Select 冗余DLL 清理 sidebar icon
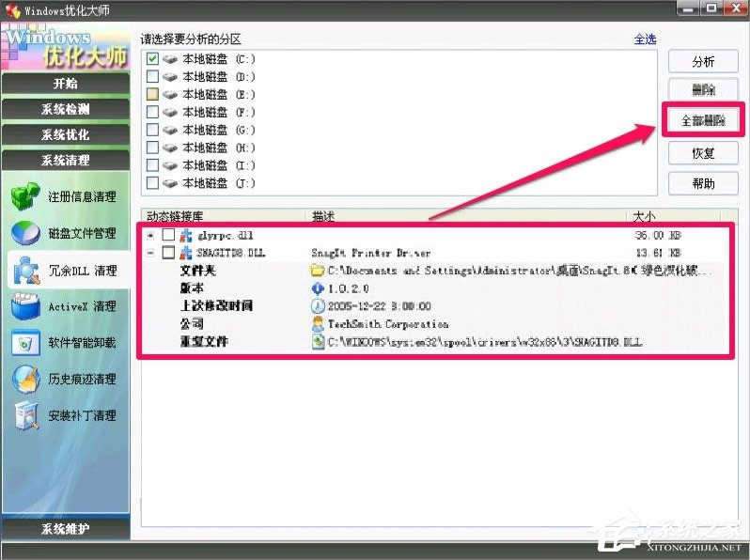 click(25, 271)
